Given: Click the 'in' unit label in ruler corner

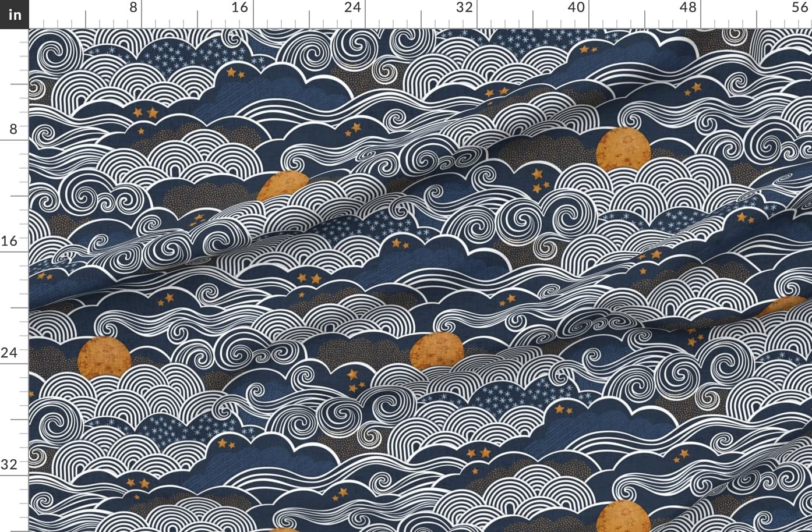Looking at the screenshot, I should click(14, 14).
